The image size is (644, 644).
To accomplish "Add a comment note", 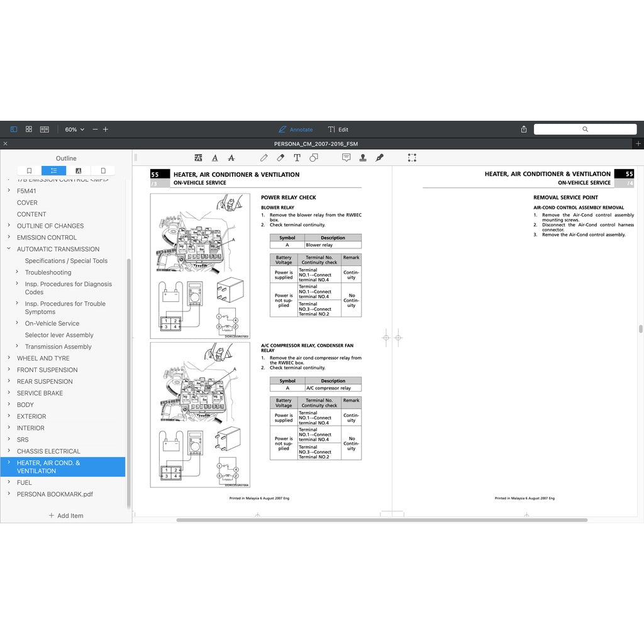I will click(x=346, y=158).
